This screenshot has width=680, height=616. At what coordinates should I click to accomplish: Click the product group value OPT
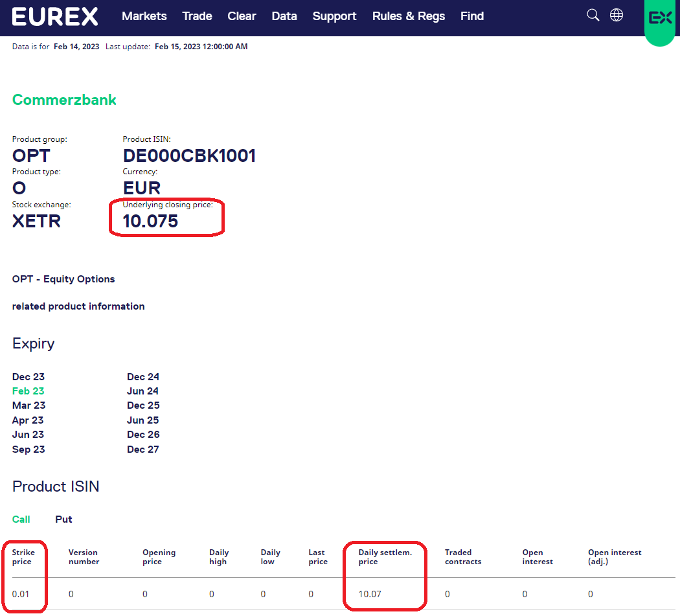31,155
